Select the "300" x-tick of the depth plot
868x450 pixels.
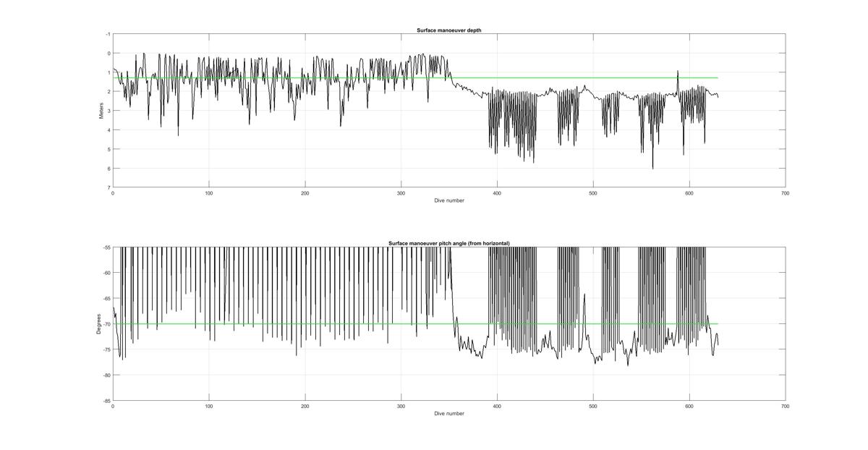pyautogui.click(x=401, y=193)
